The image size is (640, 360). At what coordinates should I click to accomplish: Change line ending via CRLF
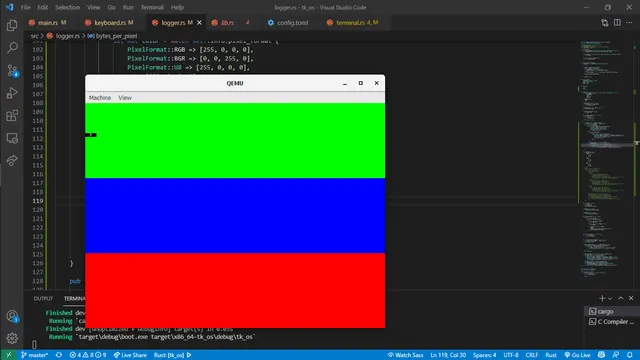[531, 355]
